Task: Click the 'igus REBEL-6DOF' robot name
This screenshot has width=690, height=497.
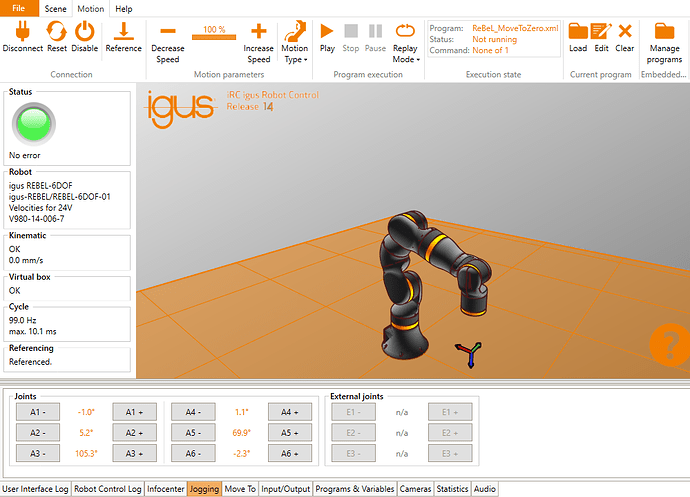Action: [40, 186]
